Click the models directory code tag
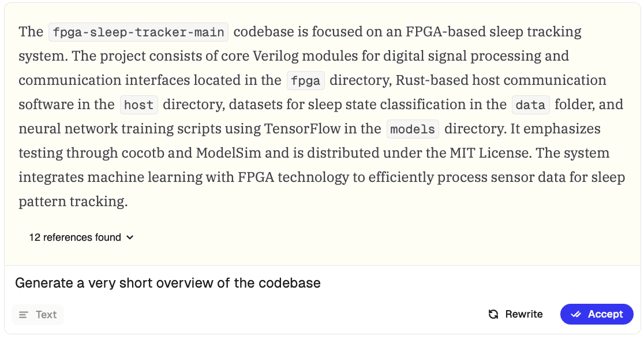Viewport: 644px width, 339px height. coord(413,129)
